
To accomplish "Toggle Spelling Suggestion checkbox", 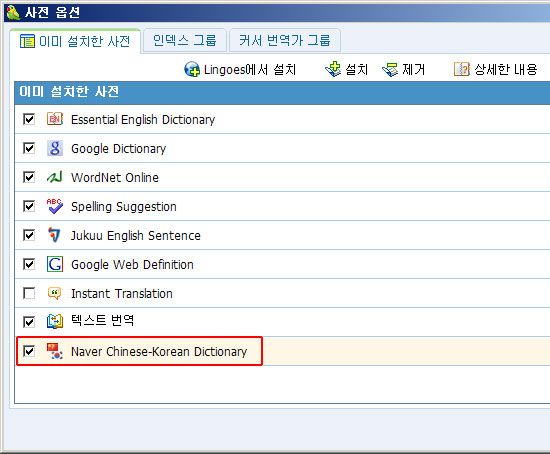I will pyautogui.click(x=29, y=206).
